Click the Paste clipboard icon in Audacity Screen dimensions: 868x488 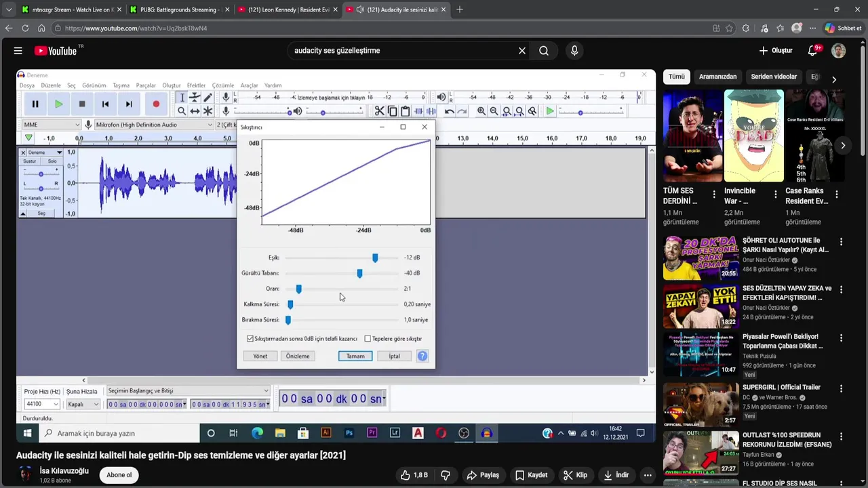406,111
